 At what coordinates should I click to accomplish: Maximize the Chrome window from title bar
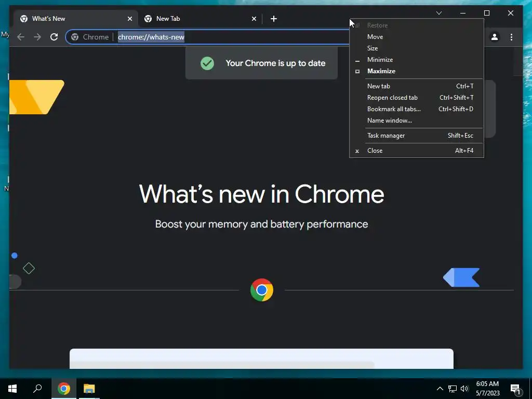(486, 13)
